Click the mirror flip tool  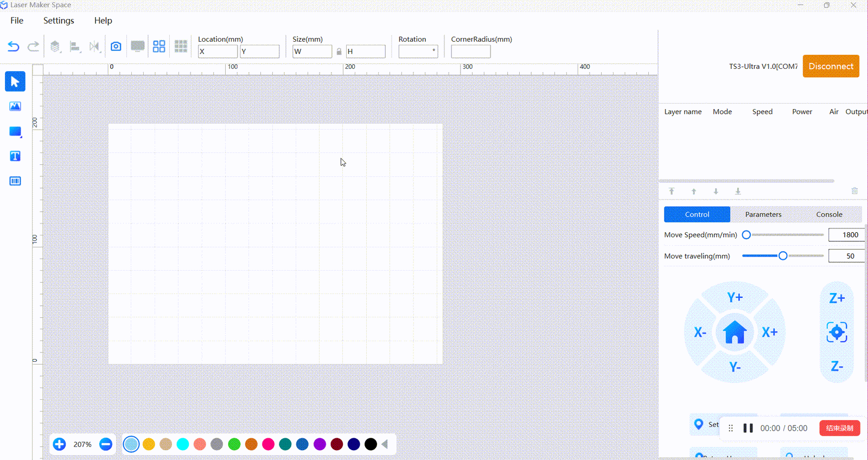(x=95, y=47)
